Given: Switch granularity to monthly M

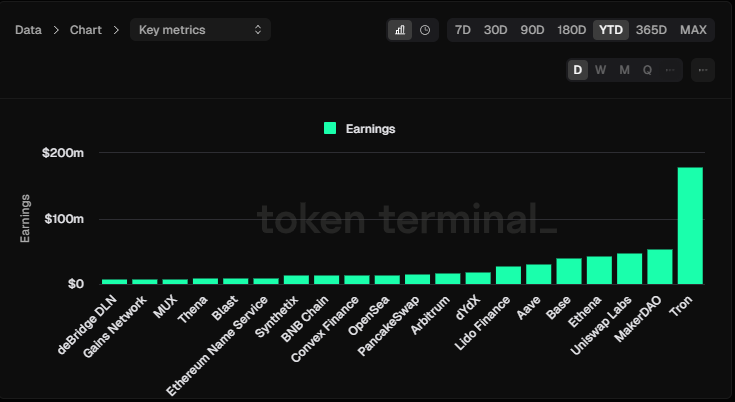Looking at the screenshot, I should (x=624, y=70).
